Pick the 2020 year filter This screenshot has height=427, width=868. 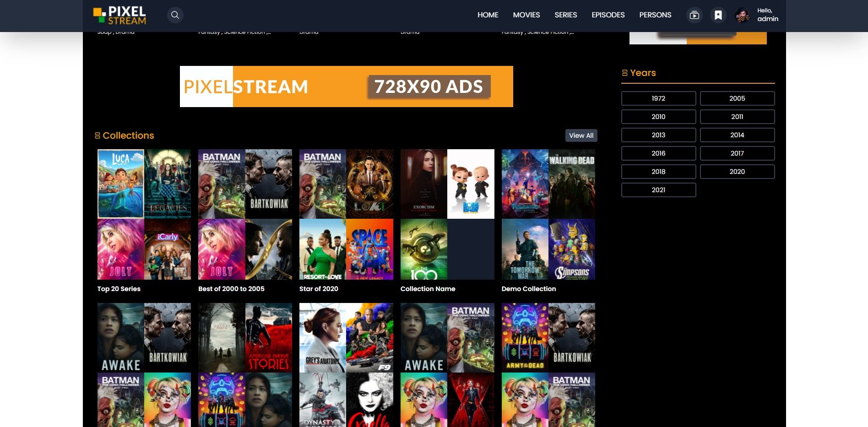[x=737, y=172]
